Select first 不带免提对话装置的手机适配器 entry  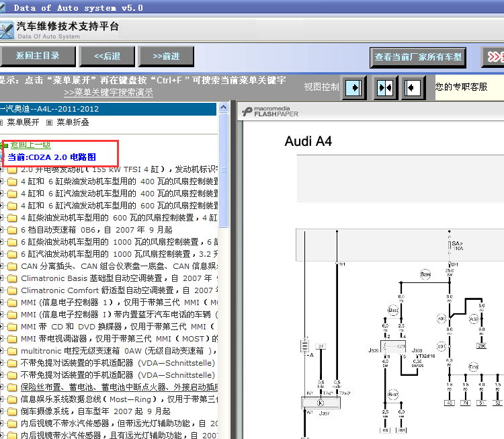(118, 363)
